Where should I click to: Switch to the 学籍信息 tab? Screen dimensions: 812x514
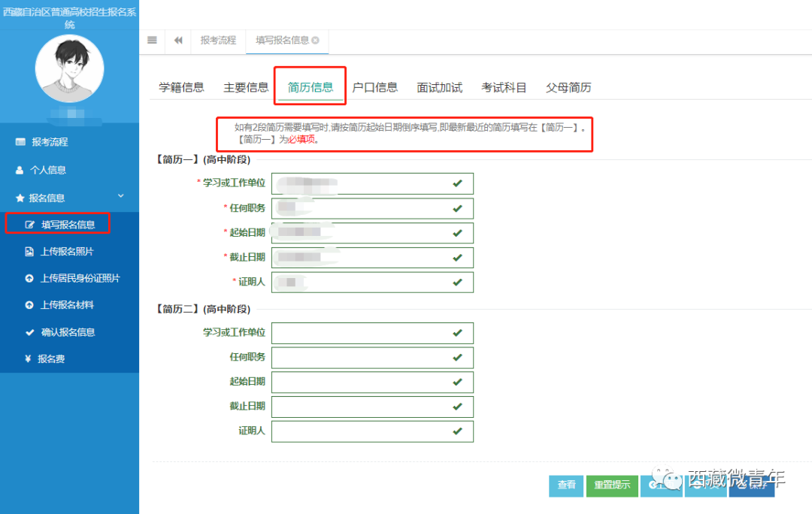181,87
